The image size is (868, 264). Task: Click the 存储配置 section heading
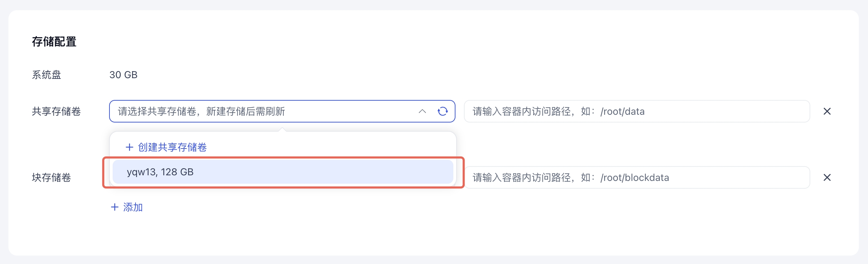(54, 42)
